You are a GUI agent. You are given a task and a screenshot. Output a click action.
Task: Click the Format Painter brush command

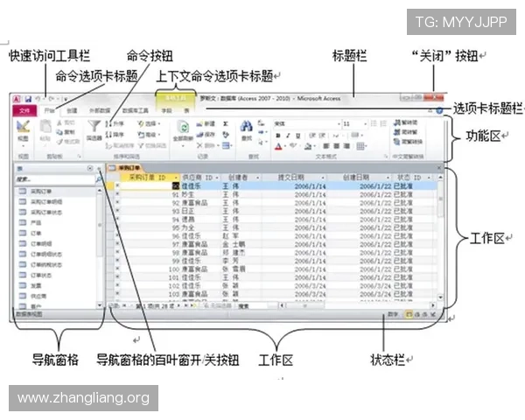[68, 142]
